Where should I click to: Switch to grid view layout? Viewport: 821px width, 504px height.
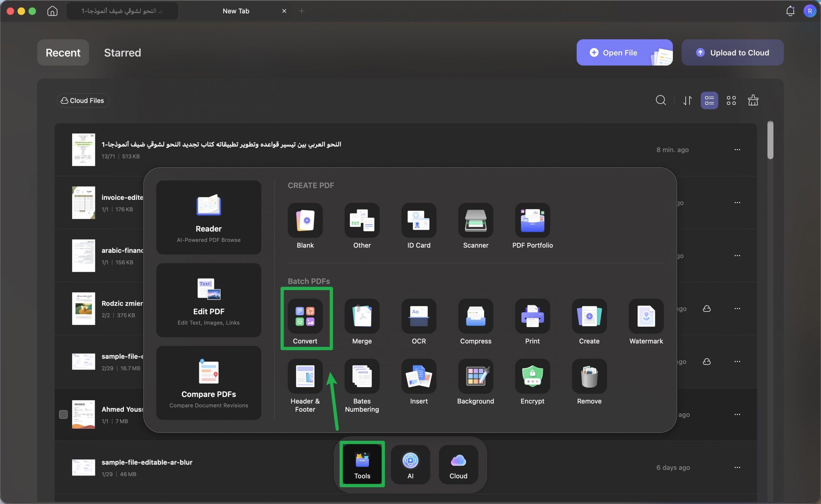(731, 100)
